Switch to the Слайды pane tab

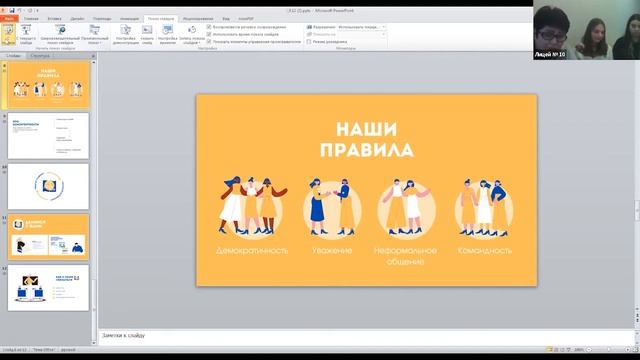click(x=14, y=56)
